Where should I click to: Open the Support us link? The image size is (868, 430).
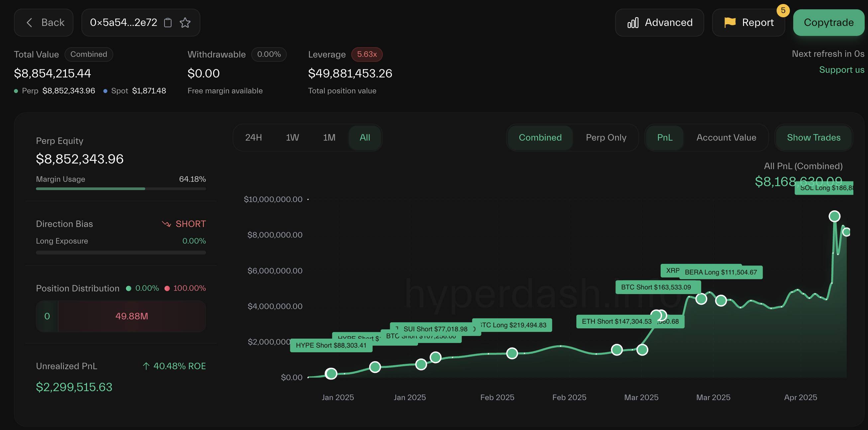(841, 69)
